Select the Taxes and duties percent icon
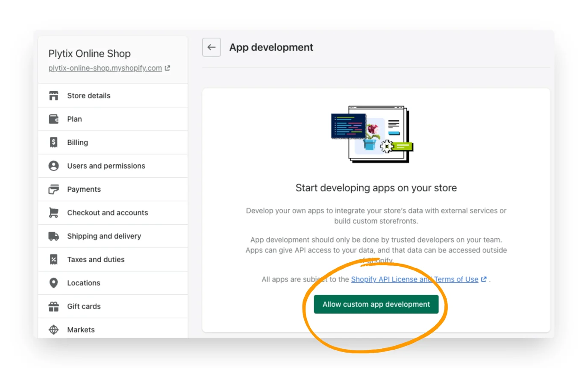 pos(53,259)
